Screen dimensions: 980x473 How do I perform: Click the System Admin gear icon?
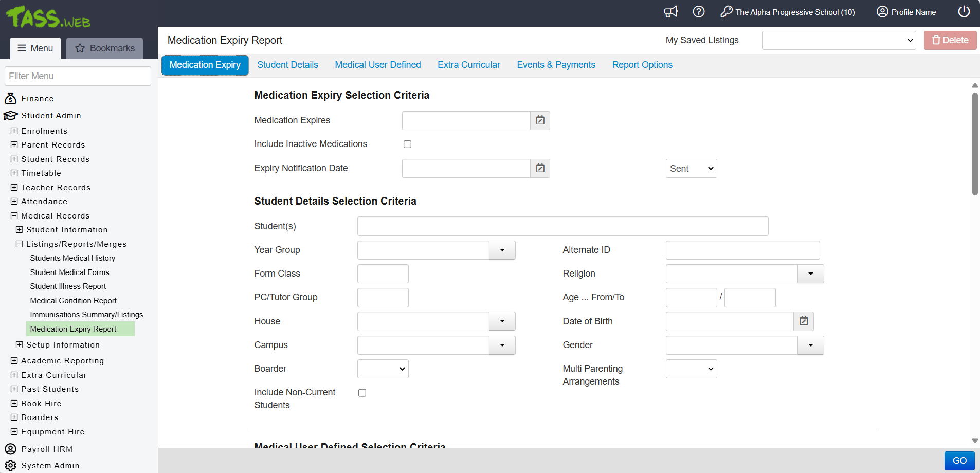[x=10, y=465]
